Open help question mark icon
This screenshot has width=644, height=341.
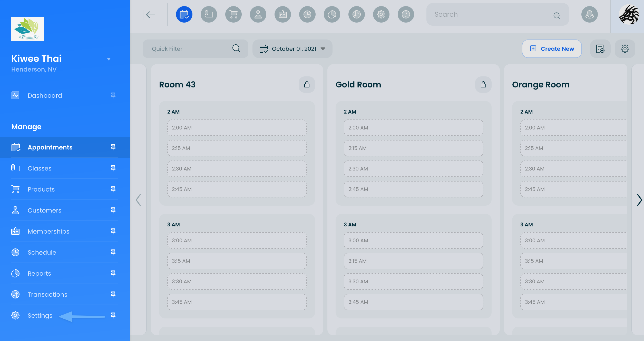click(x=406, y=14)
